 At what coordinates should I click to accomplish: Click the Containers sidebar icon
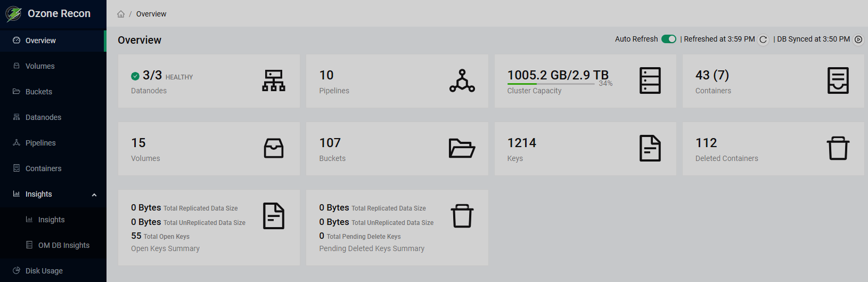tap(17, 168)
